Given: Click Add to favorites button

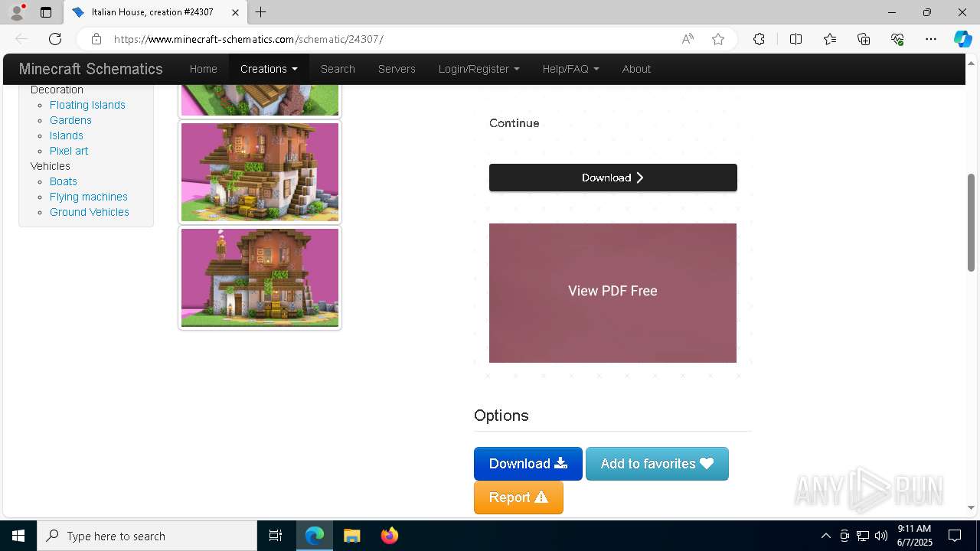Looking at the screenshot, I should click(657, 464).
